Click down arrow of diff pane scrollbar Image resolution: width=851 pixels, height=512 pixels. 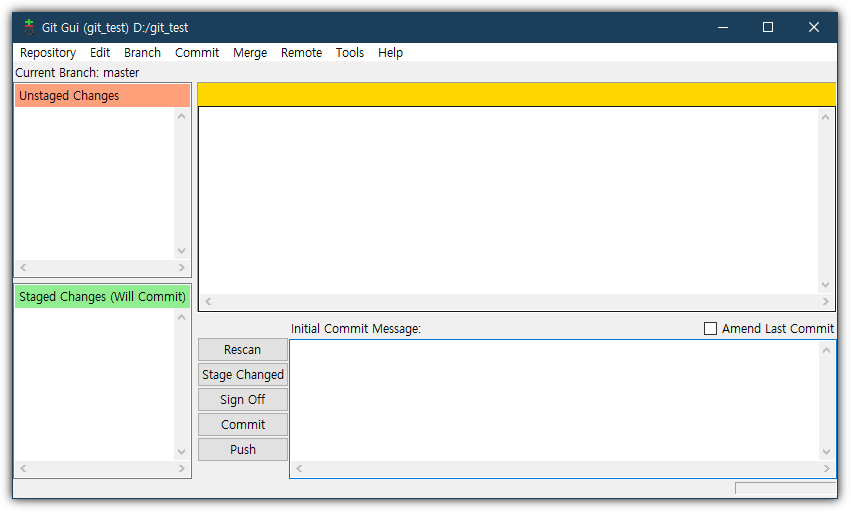click(x=825, y=285)
